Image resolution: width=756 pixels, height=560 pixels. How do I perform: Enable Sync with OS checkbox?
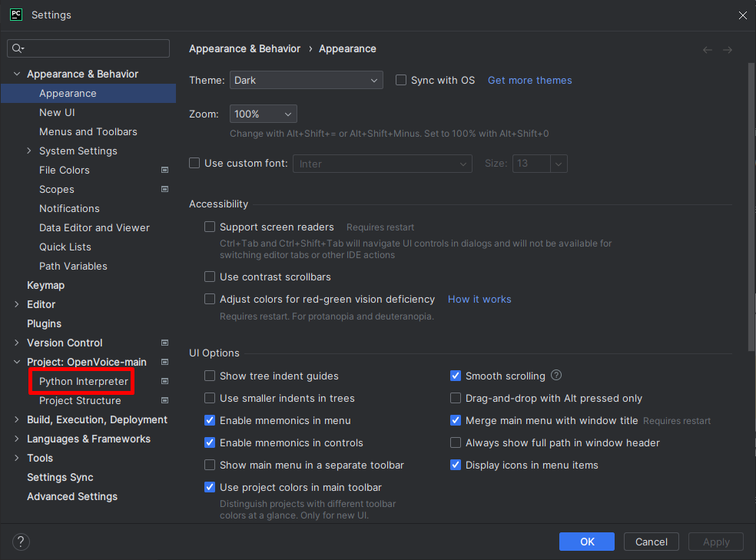(400, 80)
